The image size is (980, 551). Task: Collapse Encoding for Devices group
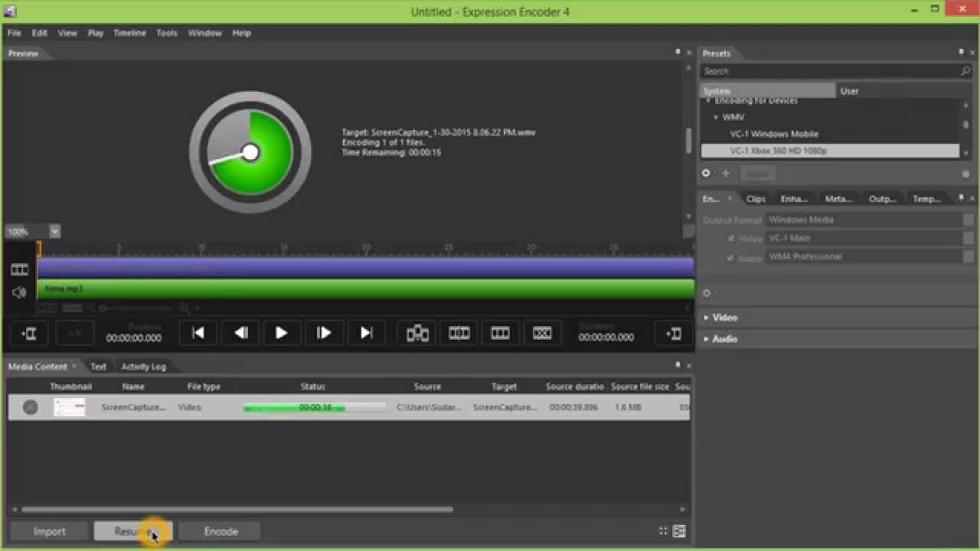pos(708,101)
